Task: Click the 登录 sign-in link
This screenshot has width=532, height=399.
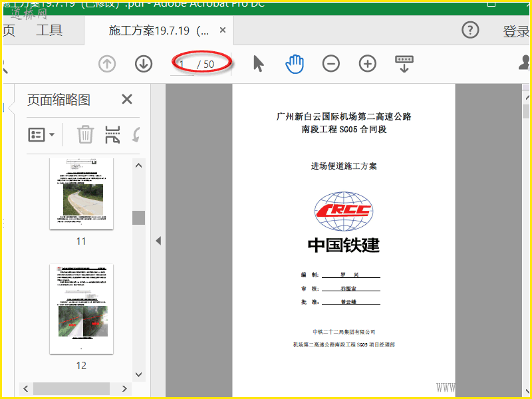Action: click(x=516, y=31)
